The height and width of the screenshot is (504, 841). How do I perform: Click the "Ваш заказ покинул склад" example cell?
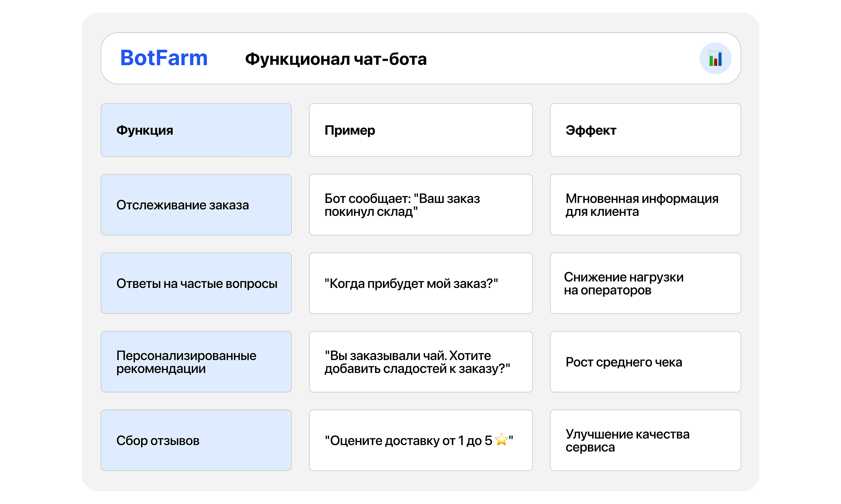click(x=420, y=205)
